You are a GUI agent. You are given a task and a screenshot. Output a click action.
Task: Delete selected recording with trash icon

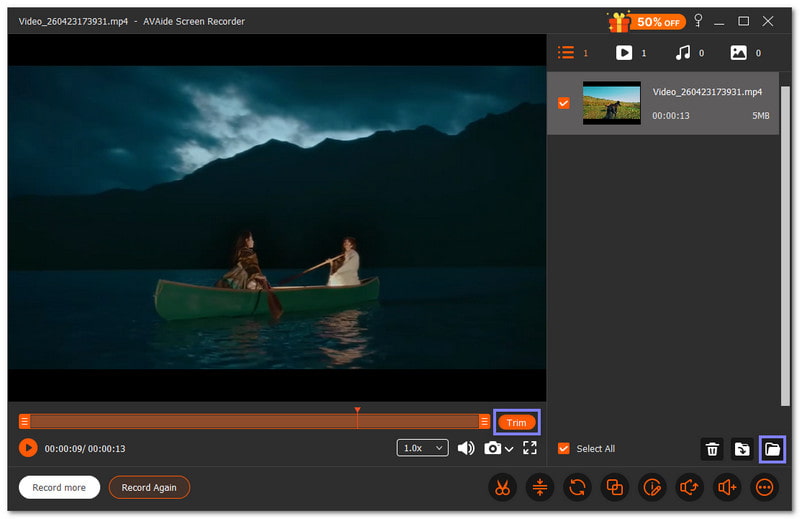point(712,449)
